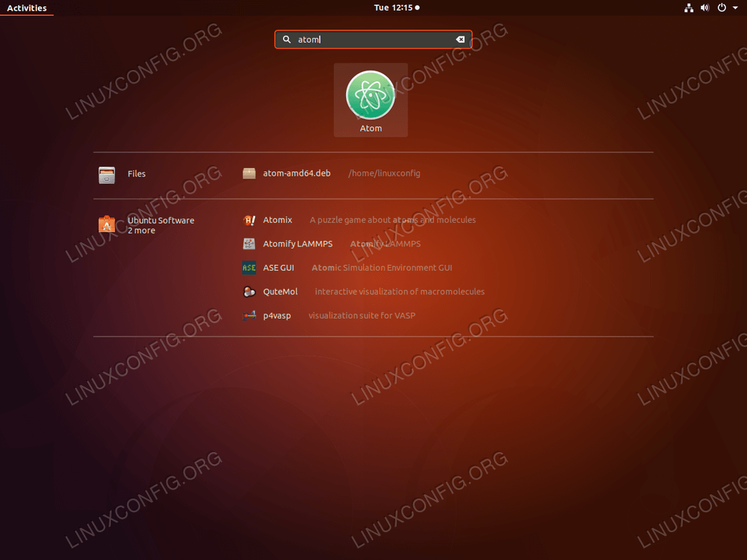Click the wired network status icon

[x=689, y=8]
